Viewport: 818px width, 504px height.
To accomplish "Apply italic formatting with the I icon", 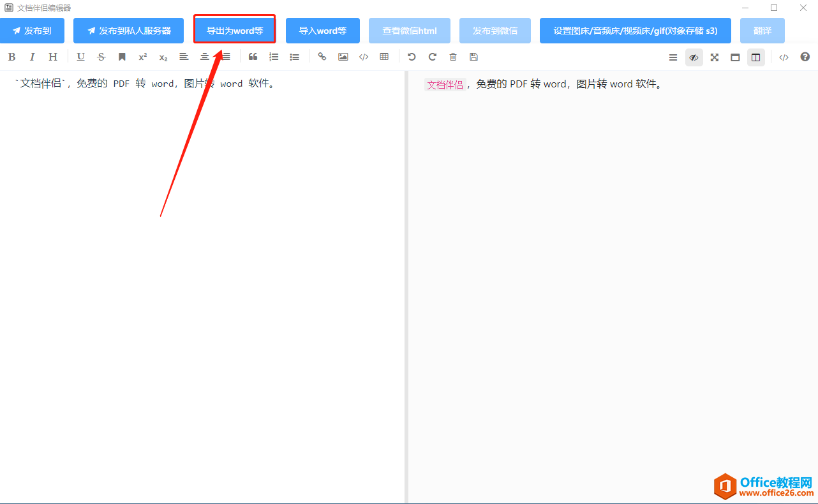I will 32,57.
